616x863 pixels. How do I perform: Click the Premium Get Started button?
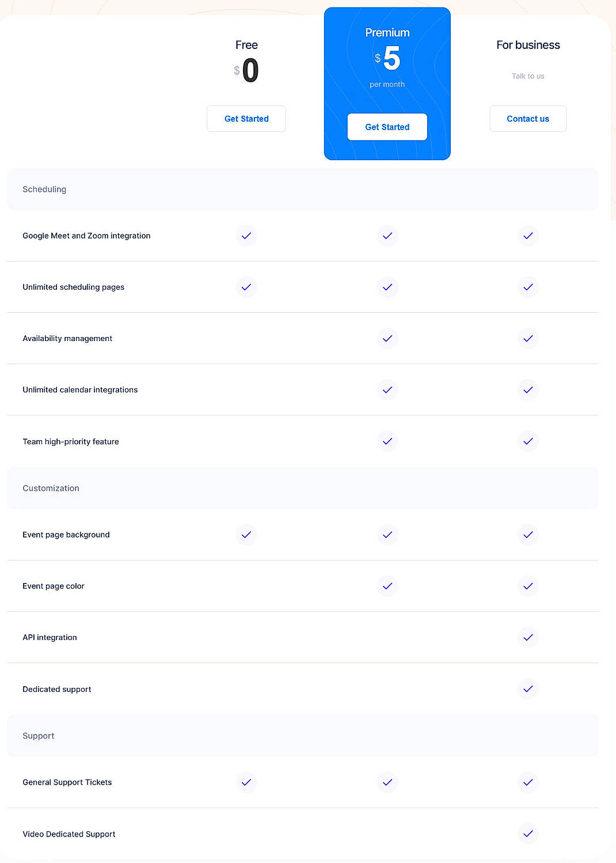(387, 127)
